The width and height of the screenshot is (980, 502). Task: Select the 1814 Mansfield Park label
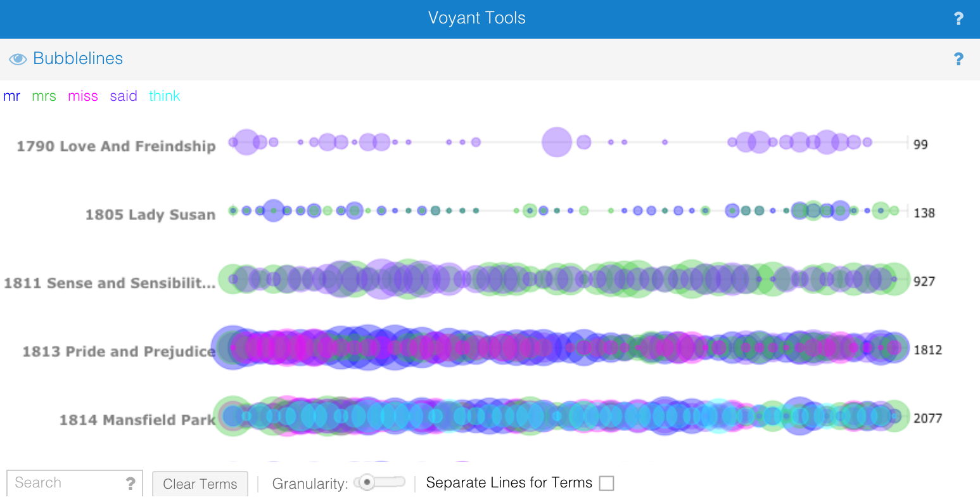pyautogui.click(x=137, y=420)
